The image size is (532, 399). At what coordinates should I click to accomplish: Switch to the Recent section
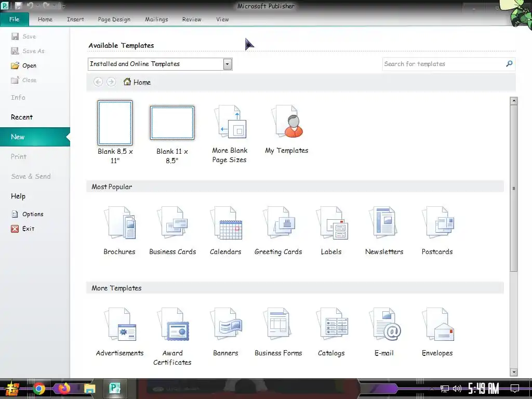[22, 117]
